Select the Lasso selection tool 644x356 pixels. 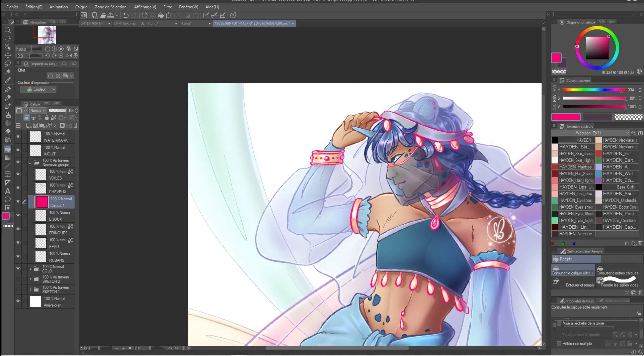tap(7, 64)
